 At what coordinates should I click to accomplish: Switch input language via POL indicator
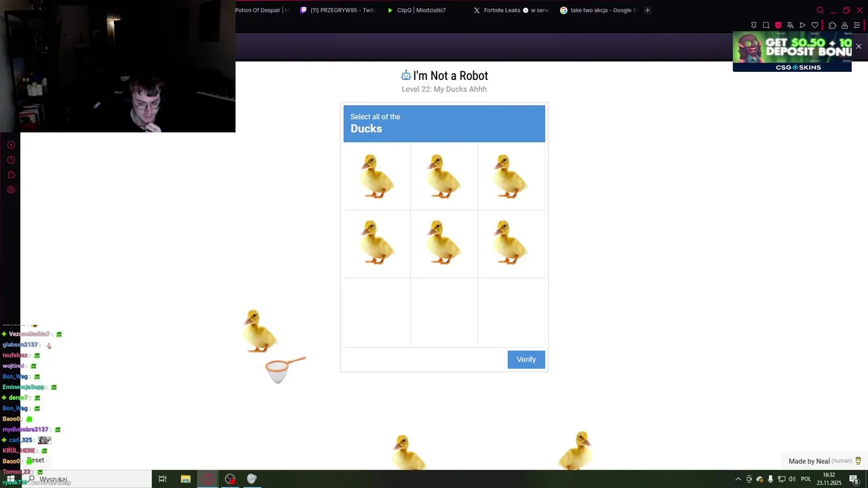806,479
